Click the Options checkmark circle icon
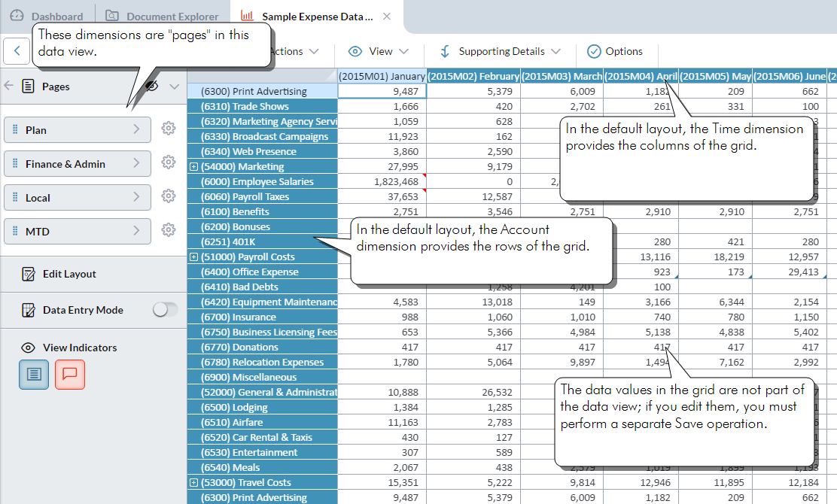This screenshot has width=837, height=504. pos(594,51)
